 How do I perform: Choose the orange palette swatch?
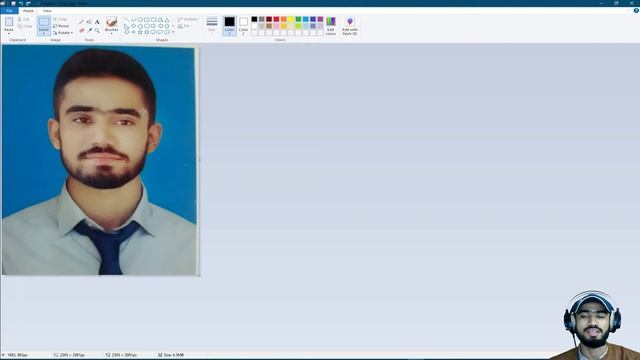click(x=284, y=19)
